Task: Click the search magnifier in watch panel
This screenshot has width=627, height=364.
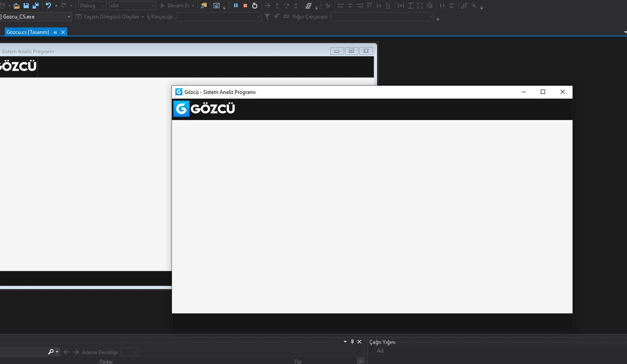Action: click(x=51, y=352)
